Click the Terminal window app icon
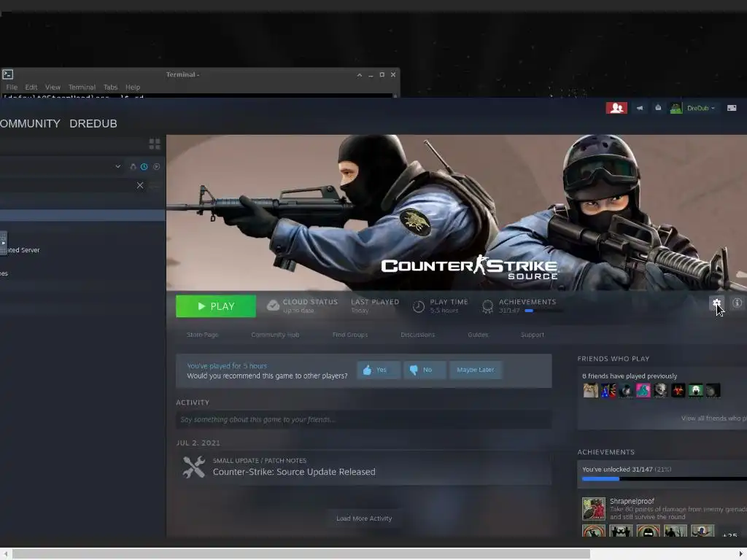Viewport: 747px width, 560px height. (7, 74)
